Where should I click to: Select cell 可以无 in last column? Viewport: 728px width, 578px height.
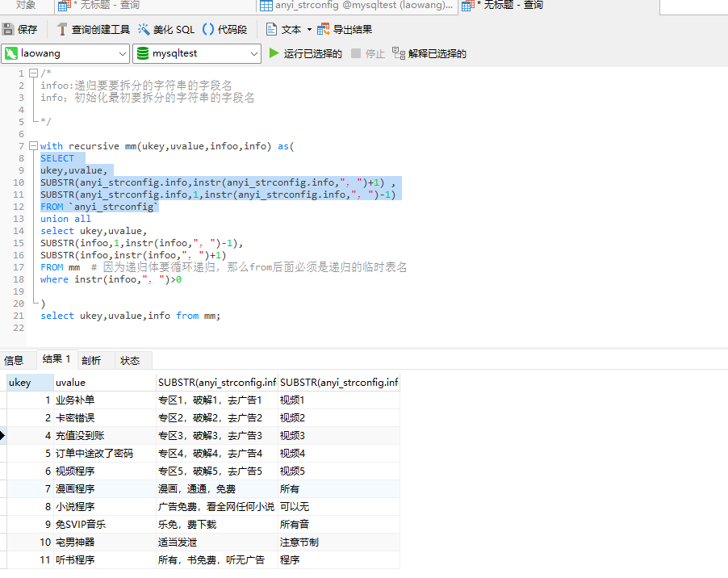coord(339,506)
